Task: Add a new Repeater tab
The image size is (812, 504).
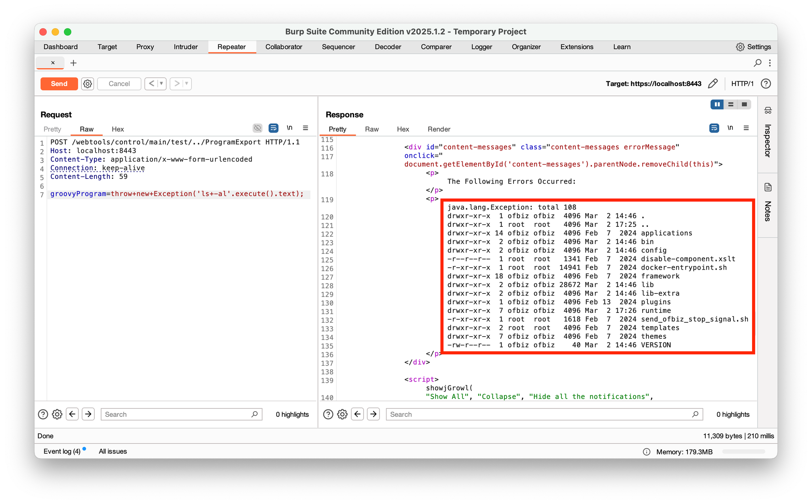Action: (73, 63)
